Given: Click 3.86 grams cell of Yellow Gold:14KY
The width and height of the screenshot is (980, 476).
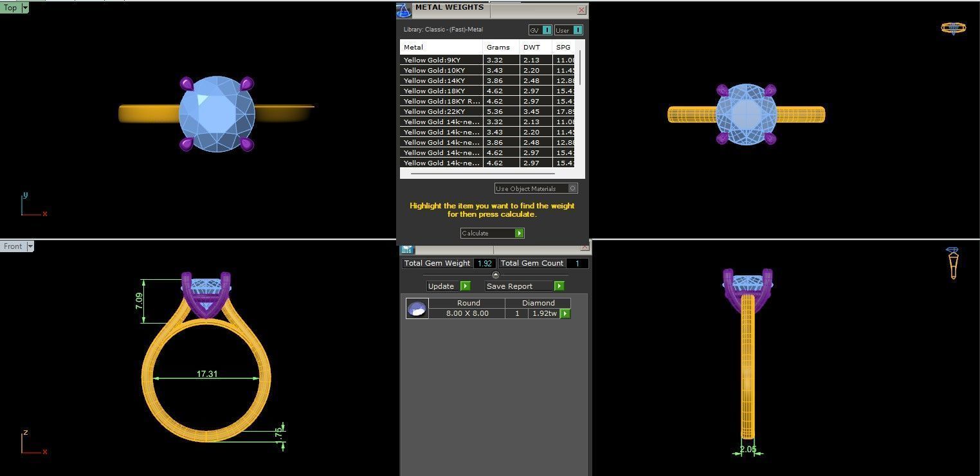Looking at the screenshot, I should pos(501,80).
